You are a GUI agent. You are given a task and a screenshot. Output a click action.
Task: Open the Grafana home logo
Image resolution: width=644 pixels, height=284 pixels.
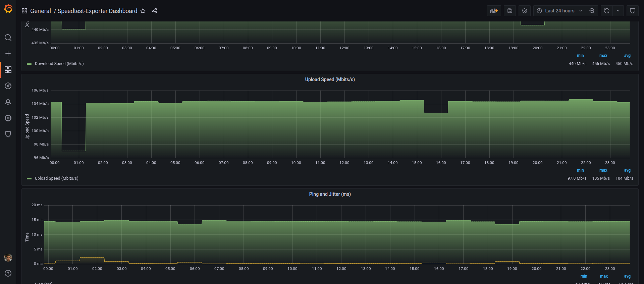coord(8,9)
